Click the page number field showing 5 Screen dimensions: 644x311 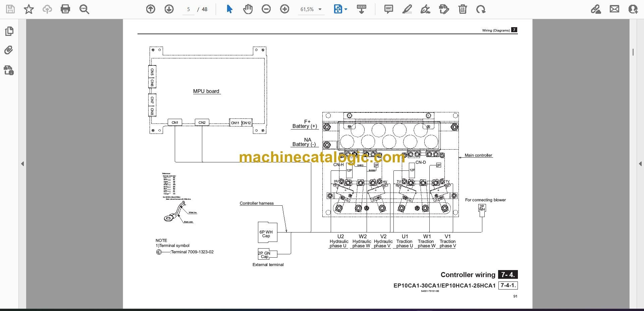pyautogui.click(x=189, y=9)
